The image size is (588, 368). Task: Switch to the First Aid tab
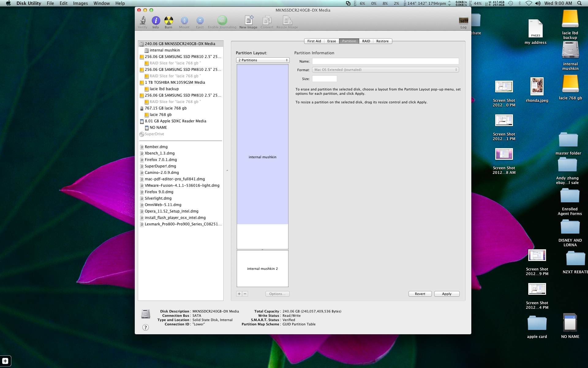tap(314, 41)
